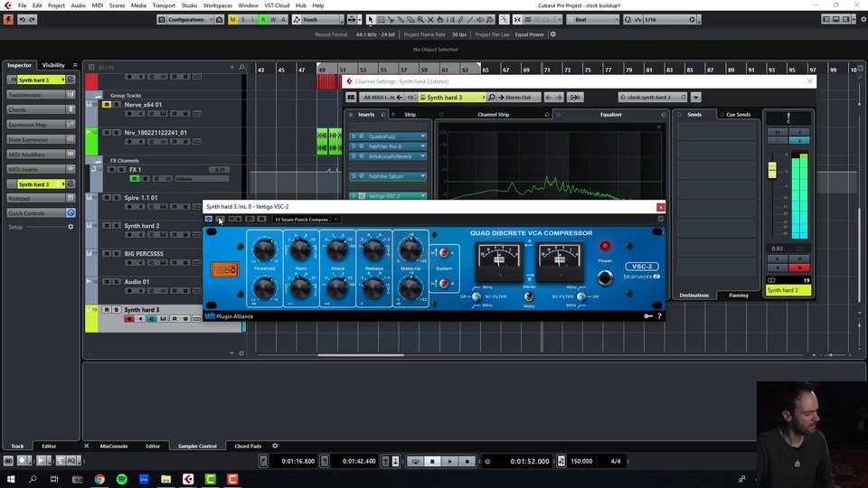868x488 pixels.
Task: Open the Transport menu
Action: click(x=164, y=5)
